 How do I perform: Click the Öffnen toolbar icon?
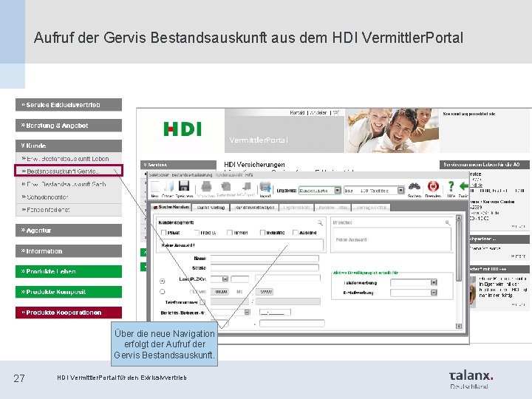[168, 187]
